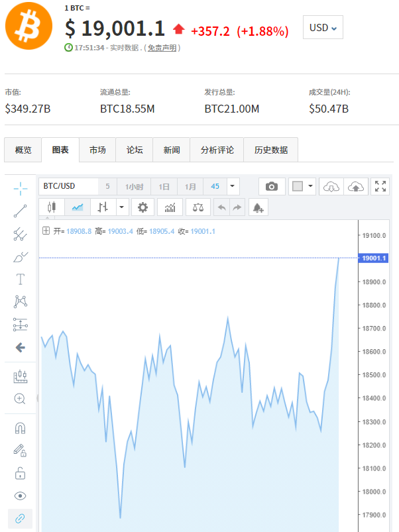This screenshot has height=532, width=399.
Task: Toggle magnet mode on drawings
Action: pos(20,428)
